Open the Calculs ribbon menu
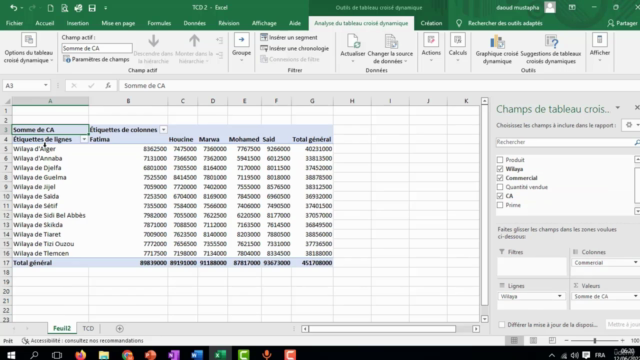 [x=458, y=48]
